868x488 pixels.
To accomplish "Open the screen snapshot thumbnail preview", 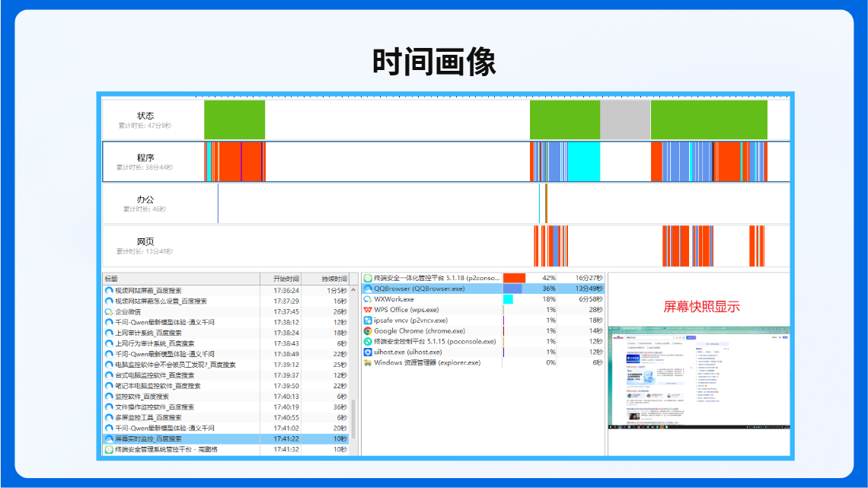I will 699,378.
